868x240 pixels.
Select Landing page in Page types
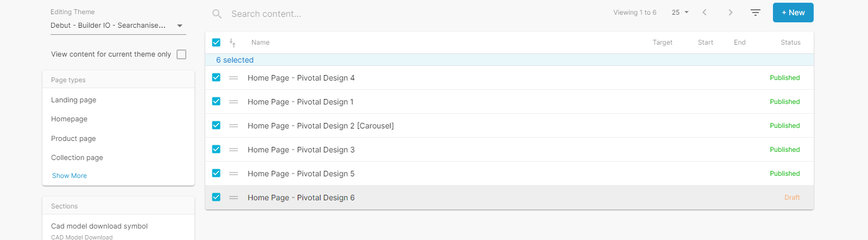[74, 100]
